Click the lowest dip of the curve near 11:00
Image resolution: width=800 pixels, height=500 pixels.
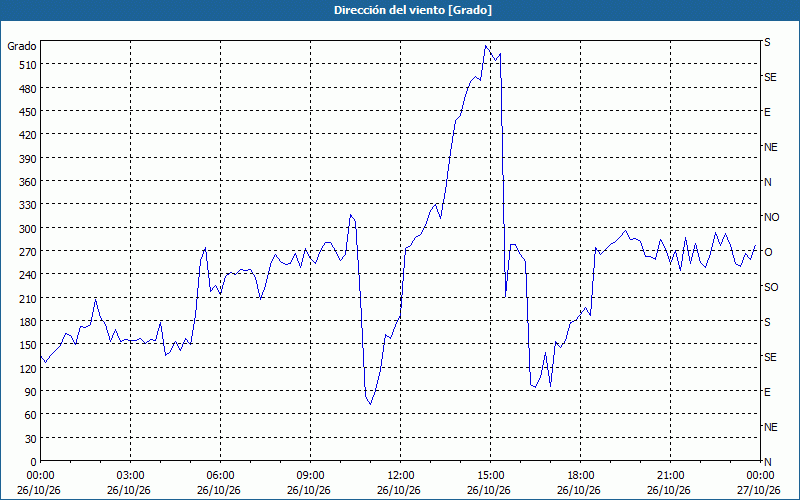point(370,404)
